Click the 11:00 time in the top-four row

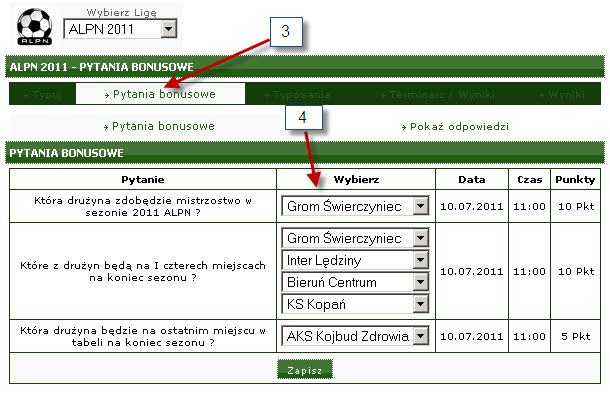(x=529, y=271)
